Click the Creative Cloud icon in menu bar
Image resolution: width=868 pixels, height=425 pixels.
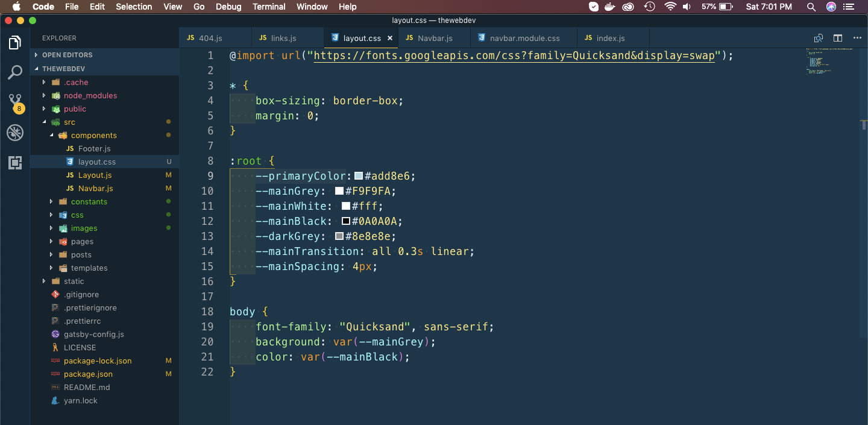(629, 7)
